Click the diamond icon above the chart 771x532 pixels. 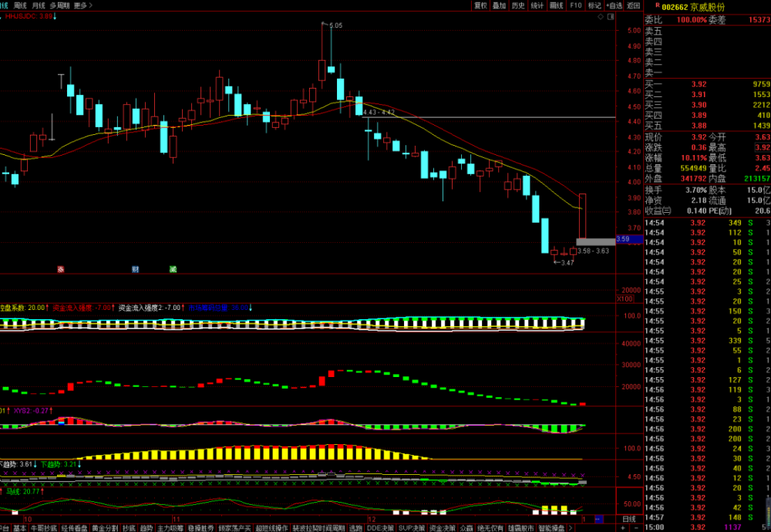pyautogui.click(x=601, y=17)
